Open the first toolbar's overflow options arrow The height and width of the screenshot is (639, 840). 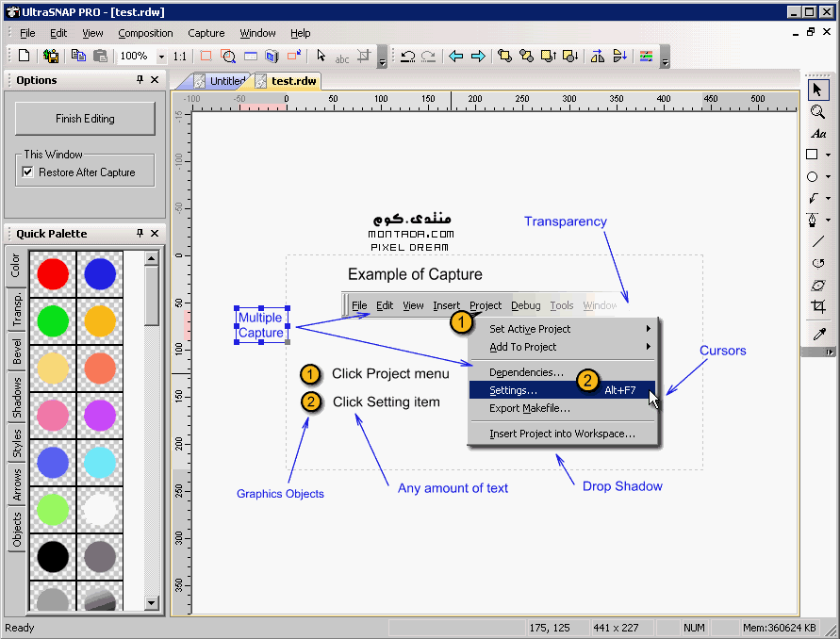pos(382,57)
